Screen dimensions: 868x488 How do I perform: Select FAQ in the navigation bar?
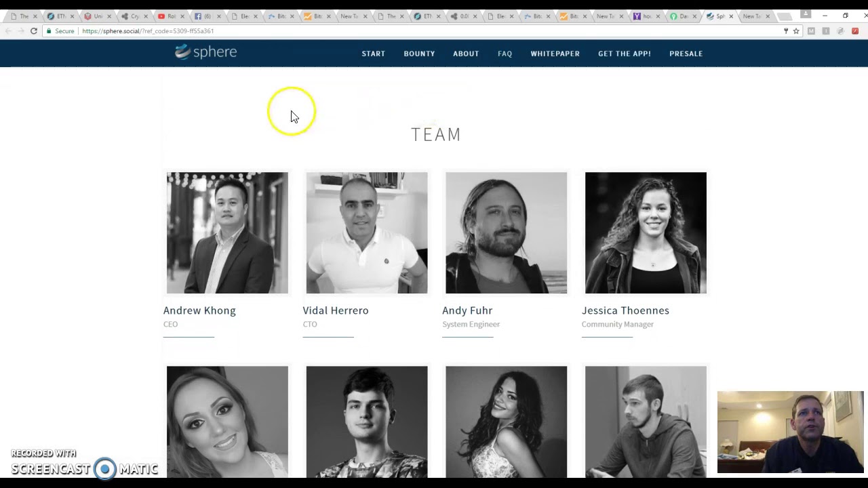505,54
